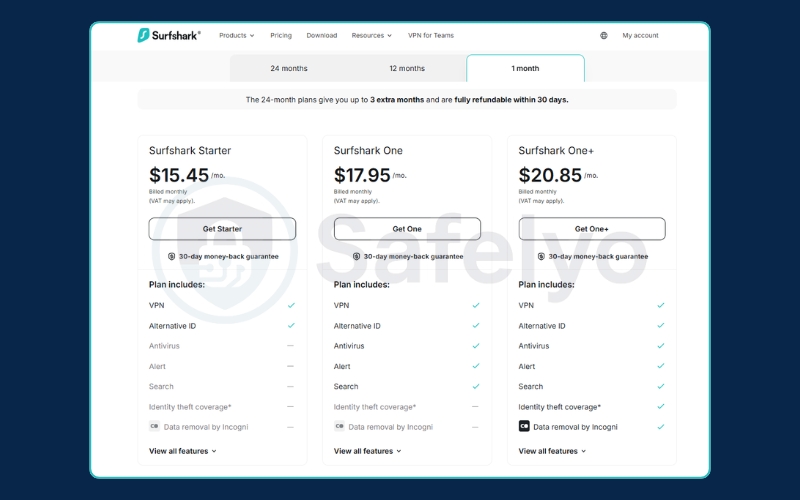Switch to the 12 months tab
The height and width of the screenshot is (500, 800).
pos(407,68)
